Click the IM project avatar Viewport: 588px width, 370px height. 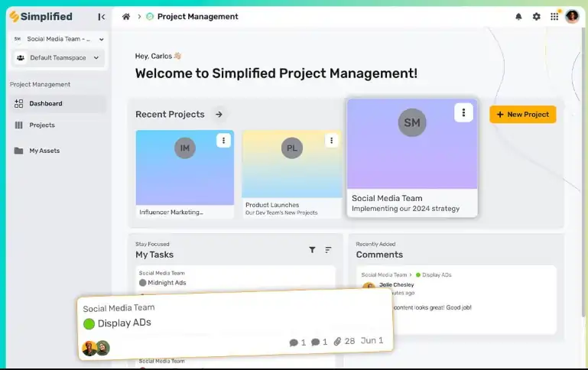185,148
